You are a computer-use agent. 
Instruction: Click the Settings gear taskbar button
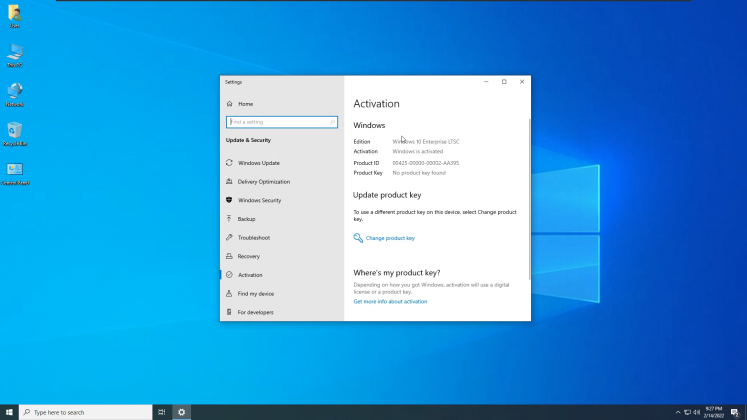pos(182,412)
